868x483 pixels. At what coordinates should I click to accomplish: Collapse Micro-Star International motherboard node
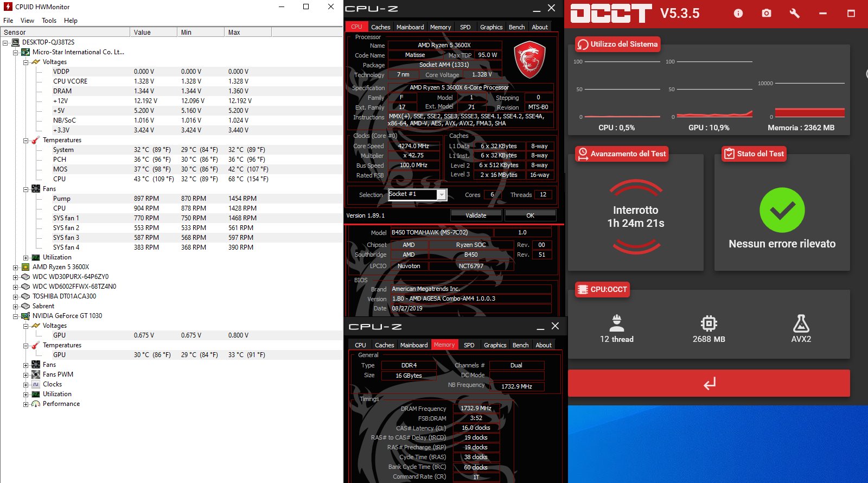[16, 52]
